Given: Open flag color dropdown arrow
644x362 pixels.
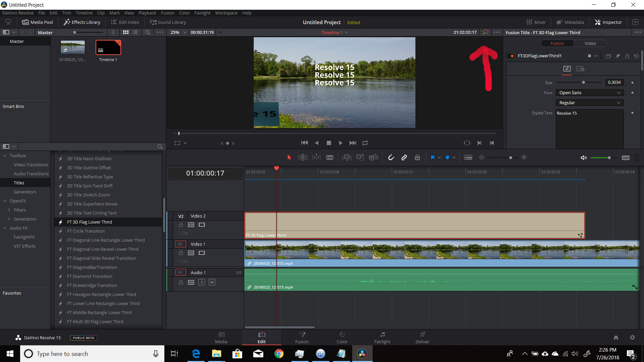Looking at the screenshot, I should click(439, 158).
